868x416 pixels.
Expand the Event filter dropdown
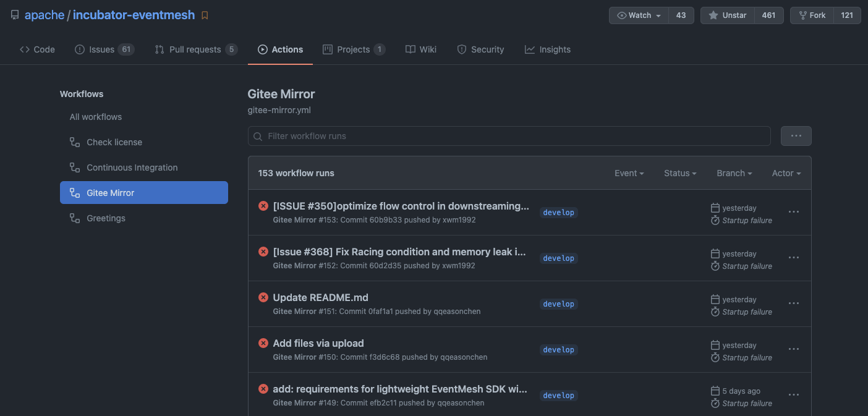(x=629, y=173)
